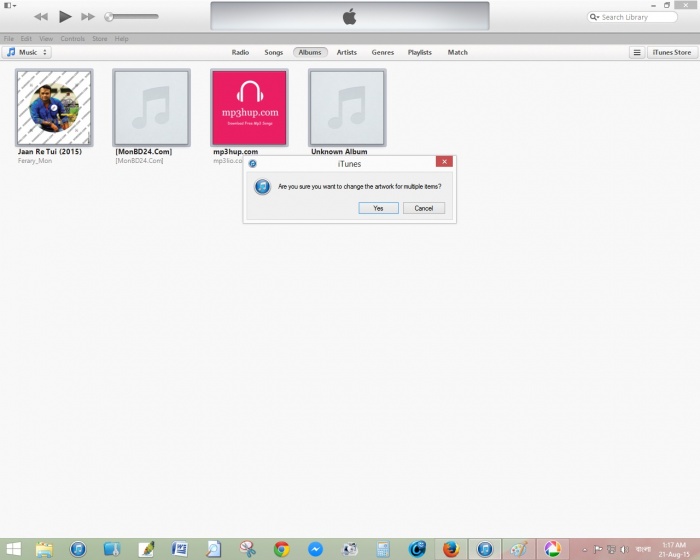Screen dimensions: 700x560
Task: Switch to the Match tab
Action: pyautogui.click(x=458, y=52)
